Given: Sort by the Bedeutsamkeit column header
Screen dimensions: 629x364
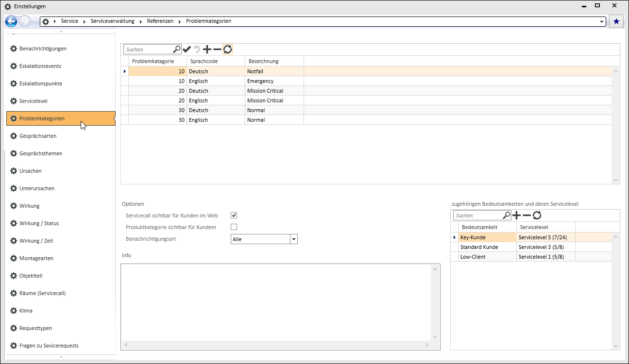Looking at the screenshot, I should (x=487, y=227).
